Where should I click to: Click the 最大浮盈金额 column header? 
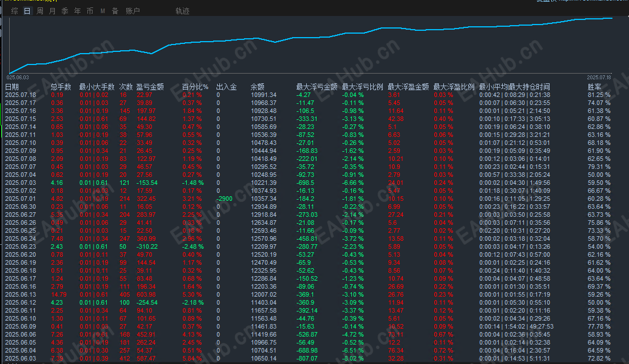tap(408, 87)
